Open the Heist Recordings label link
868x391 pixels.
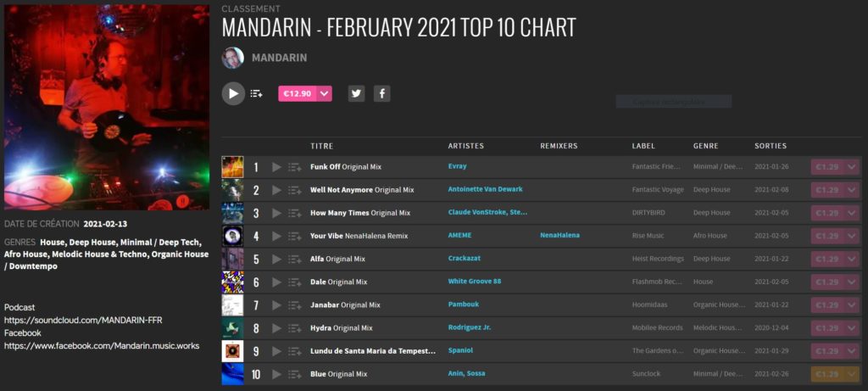(658, 259)
